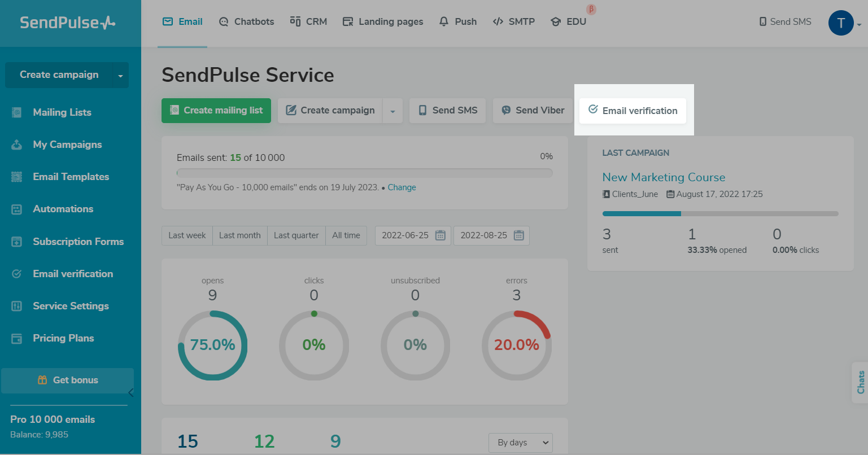Open Mailing Lists from sidebar
868x455 pixels.
pyautogui.click(x=62, y=112)
